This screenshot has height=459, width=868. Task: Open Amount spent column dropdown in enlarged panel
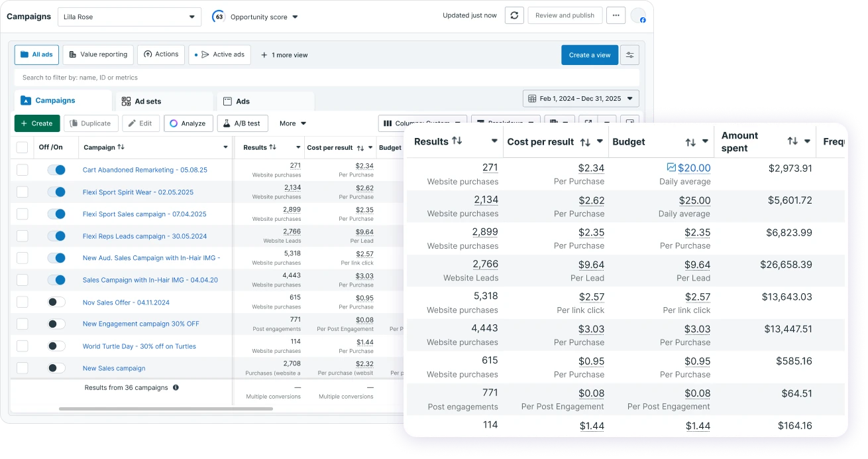[808, 141]
